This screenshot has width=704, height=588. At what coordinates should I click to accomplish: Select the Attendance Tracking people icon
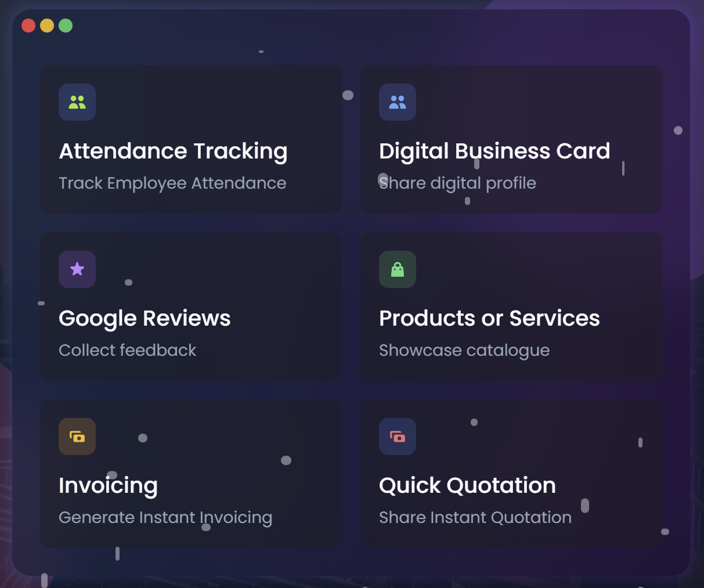(x=77, y=102)
